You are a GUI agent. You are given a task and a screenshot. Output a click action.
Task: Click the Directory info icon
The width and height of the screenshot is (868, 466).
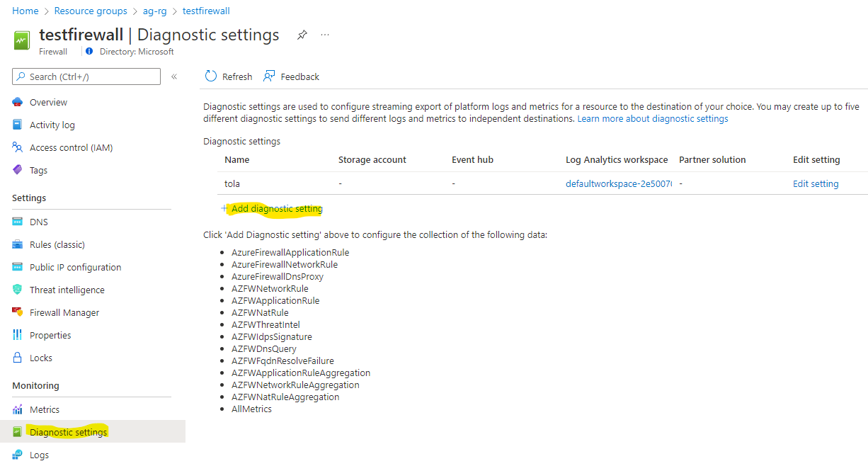[x=89, y=51]
